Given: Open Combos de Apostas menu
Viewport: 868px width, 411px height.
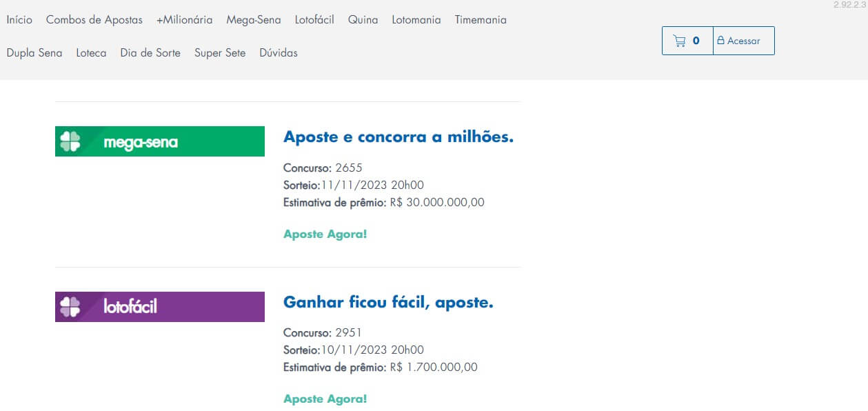Looking at the screenshot, I should click(94, 20).
